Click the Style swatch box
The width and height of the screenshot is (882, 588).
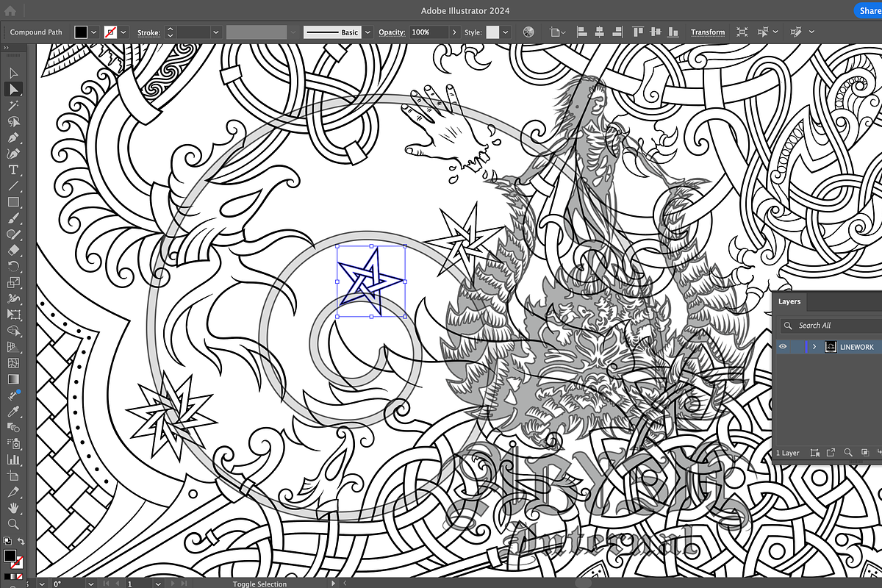[492, 32]
